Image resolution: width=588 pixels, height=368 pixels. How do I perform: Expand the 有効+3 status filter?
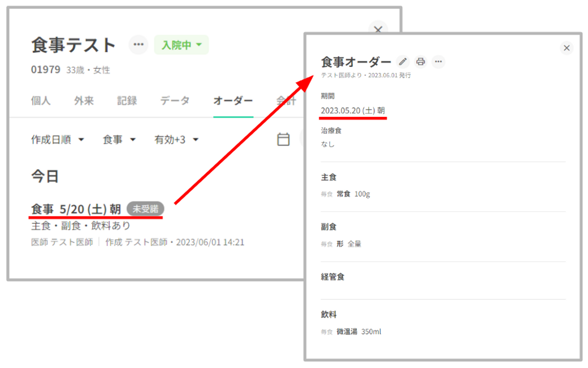point(176,140)
